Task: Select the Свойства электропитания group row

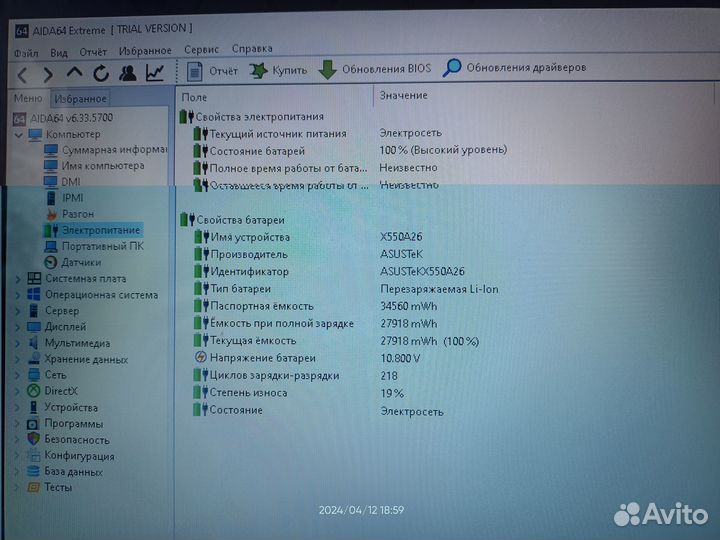Action: [x=252, y=117]
